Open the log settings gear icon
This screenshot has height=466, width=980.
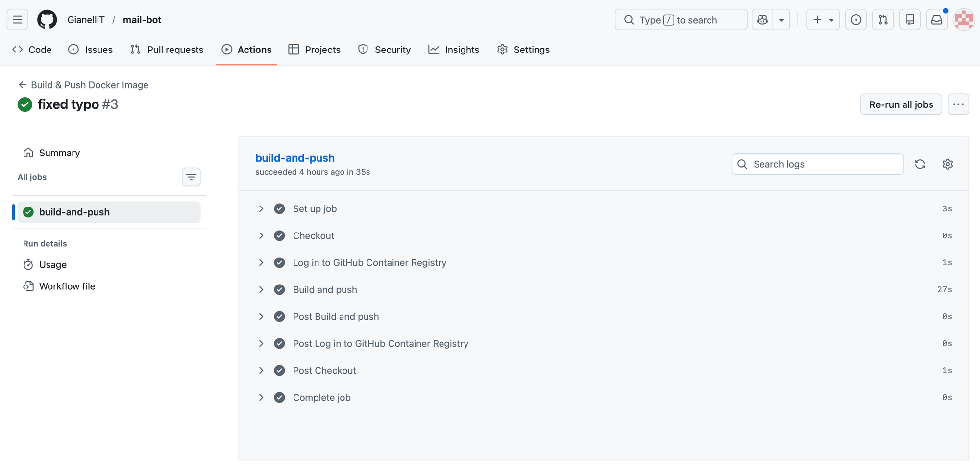point(947,164)
